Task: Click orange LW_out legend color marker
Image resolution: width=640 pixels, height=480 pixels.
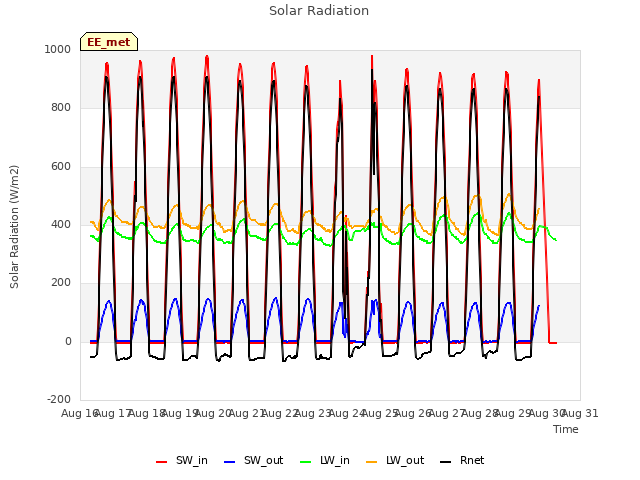Action: click(x=372, y=462)
